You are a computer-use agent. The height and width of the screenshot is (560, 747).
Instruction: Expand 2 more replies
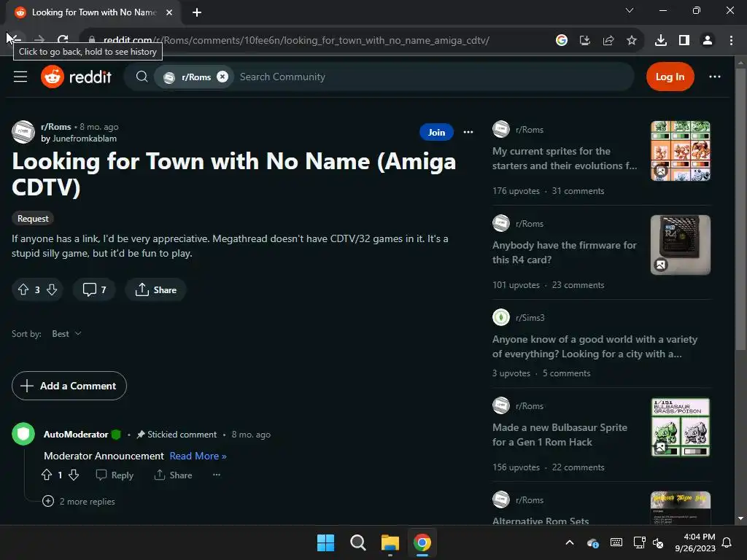point(79,501)
